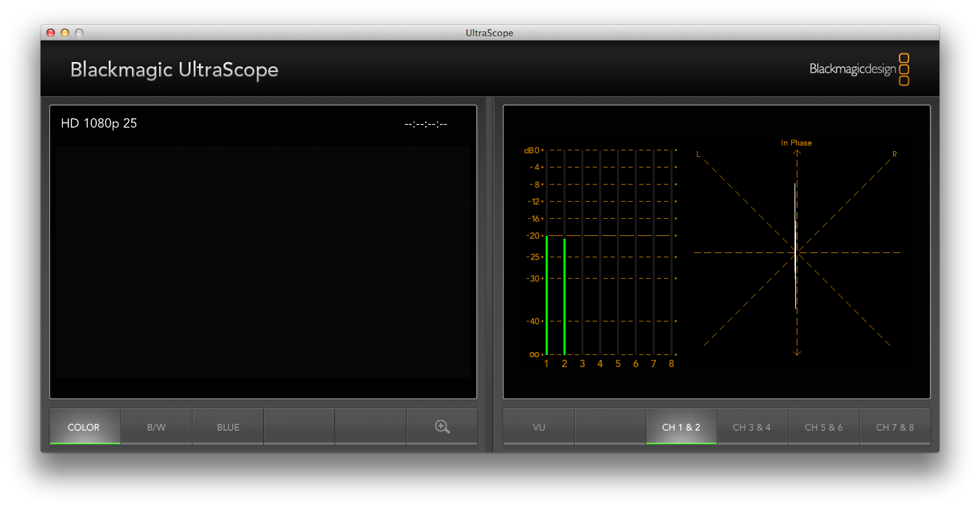The width and height of the screenshot is (980, 509).
Task: Select the CH 5 & 6 audio pair
Action: [824, 426]
